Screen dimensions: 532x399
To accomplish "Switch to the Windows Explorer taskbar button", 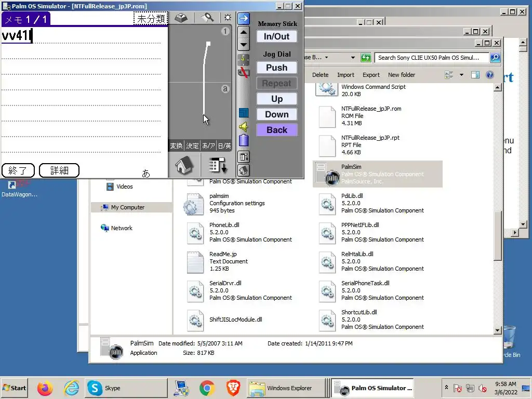I will [286, 388].
